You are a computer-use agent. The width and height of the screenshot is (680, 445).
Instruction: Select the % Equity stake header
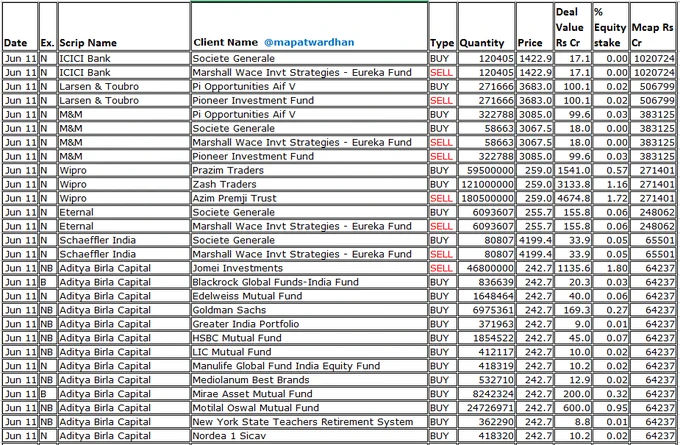tap(610, 27)
